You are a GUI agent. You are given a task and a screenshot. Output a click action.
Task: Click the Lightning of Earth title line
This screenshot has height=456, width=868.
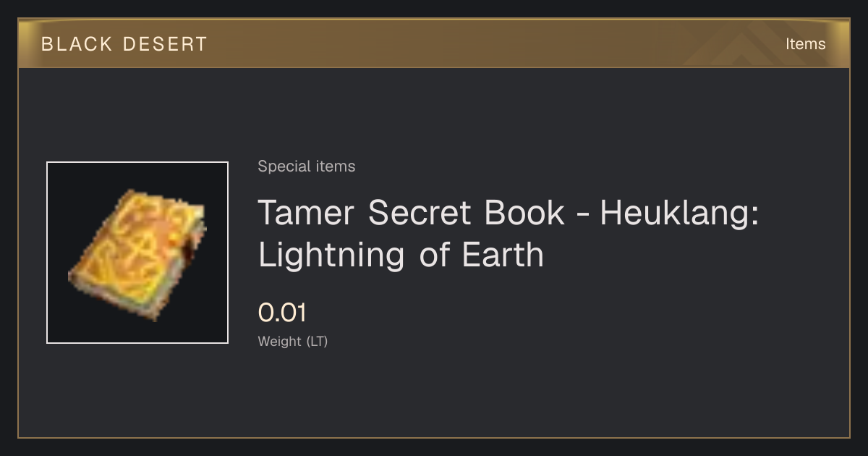pos(401,255)
